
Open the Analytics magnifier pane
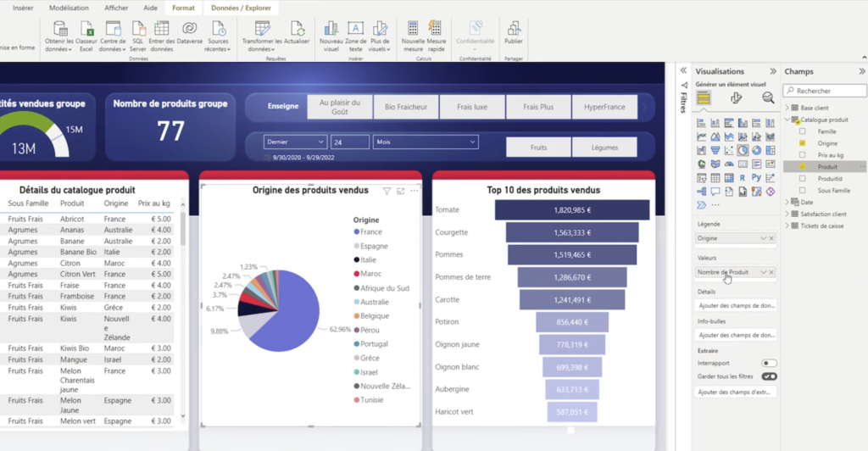(768, 98)
